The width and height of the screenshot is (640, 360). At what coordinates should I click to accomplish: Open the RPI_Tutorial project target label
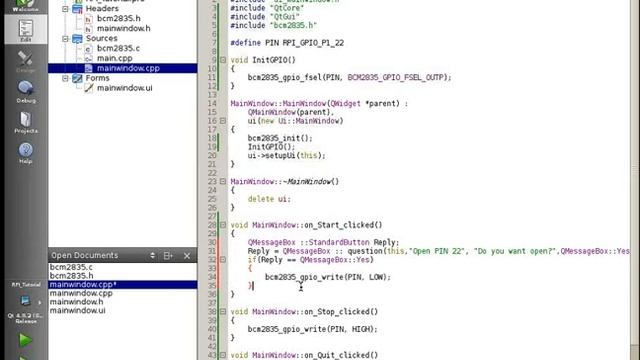pos(26,284)
